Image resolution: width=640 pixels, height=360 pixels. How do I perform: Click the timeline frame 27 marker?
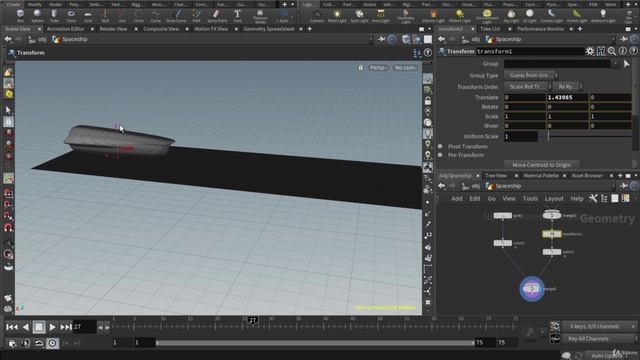tap(253, 320)
